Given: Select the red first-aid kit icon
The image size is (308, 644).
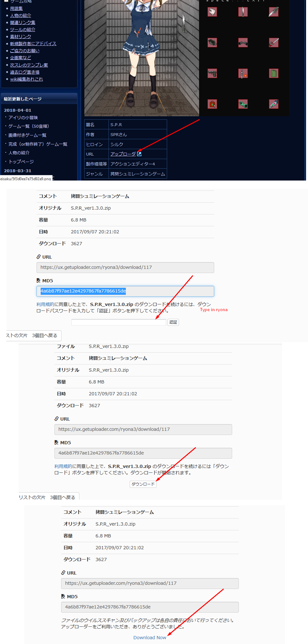Looking at the screenshot, I should (212, 104).
